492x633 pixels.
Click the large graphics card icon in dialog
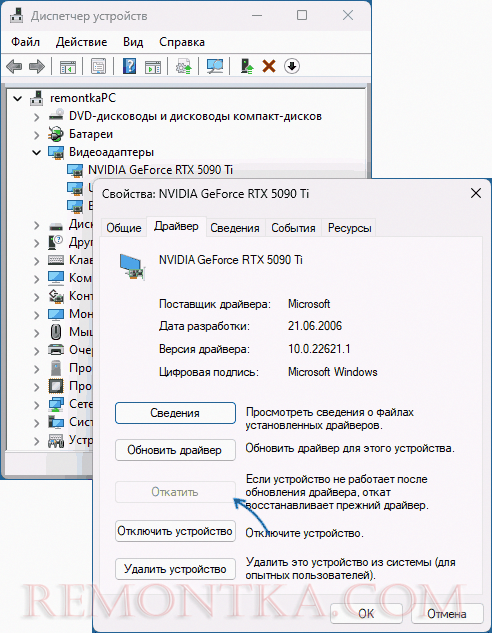point(132,267)
